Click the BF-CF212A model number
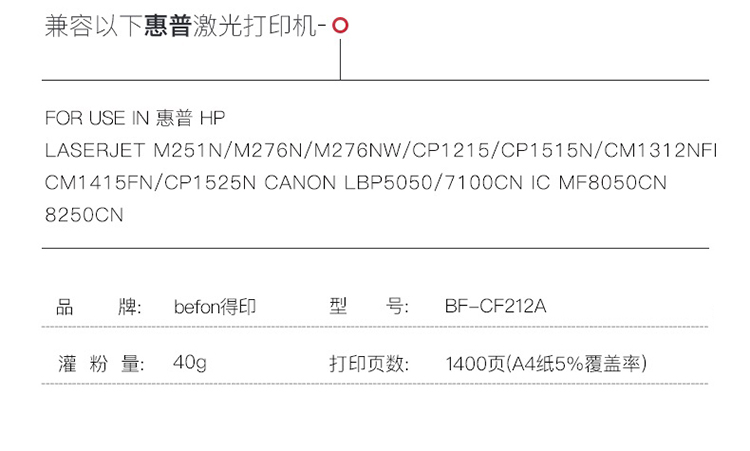This screenshot has width=750, height=451. [496, 306]
